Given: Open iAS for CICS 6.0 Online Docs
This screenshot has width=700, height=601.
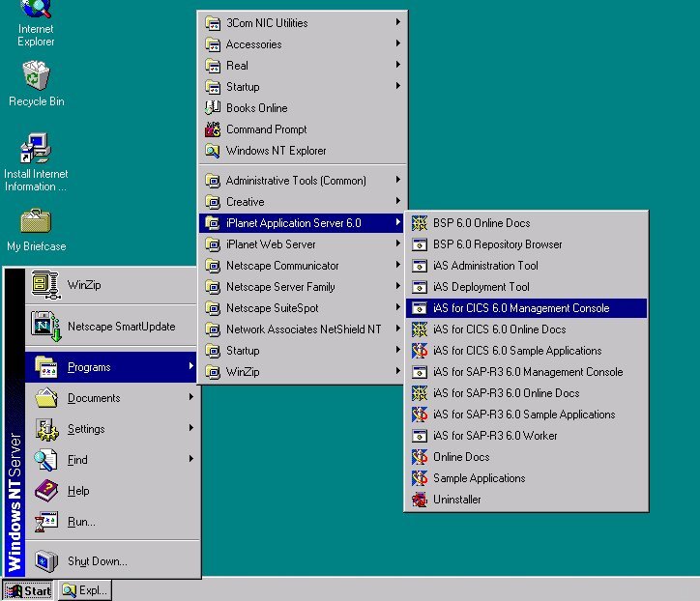Looking at the screenshot, I should [526, 329].
